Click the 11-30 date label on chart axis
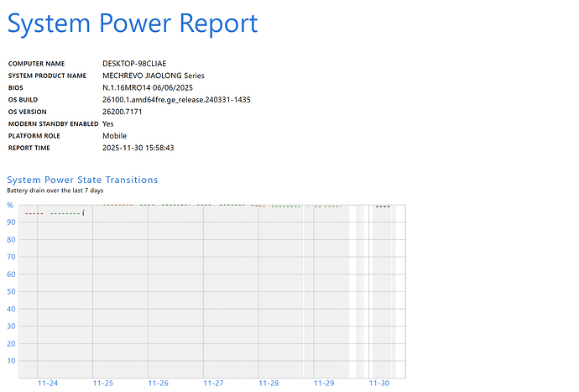 click(x=379, y=383)
